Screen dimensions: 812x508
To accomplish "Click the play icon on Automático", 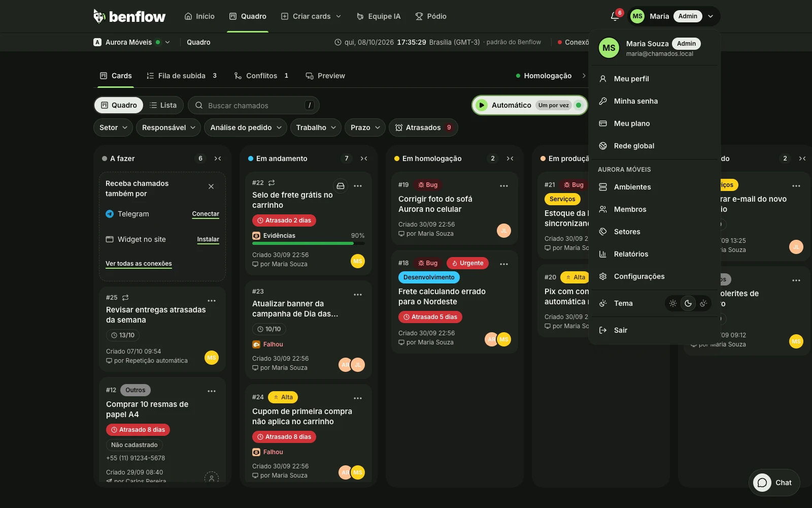I will [x=482, y=105].
